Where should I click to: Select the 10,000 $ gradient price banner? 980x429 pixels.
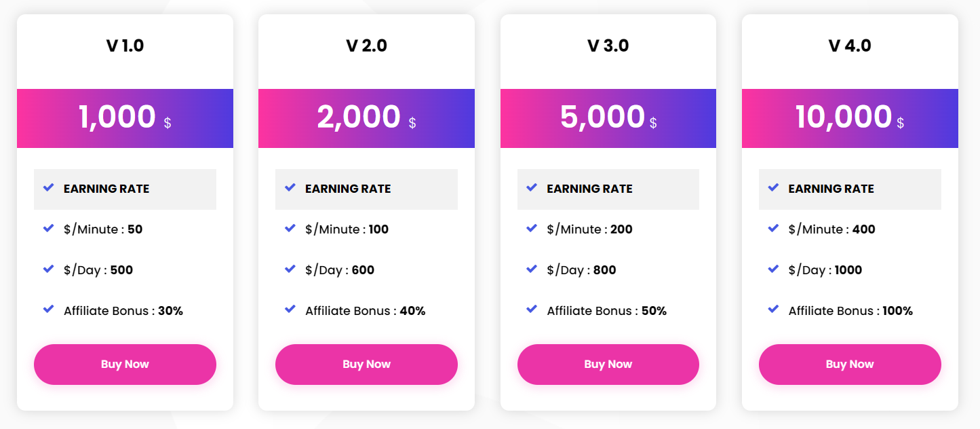[850, 118]
